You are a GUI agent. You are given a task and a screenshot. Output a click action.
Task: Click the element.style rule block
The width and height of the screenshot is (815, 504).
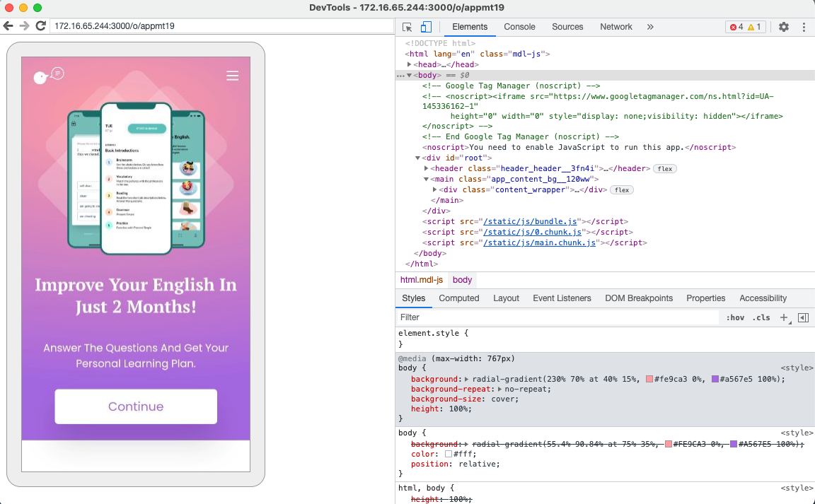605,339
